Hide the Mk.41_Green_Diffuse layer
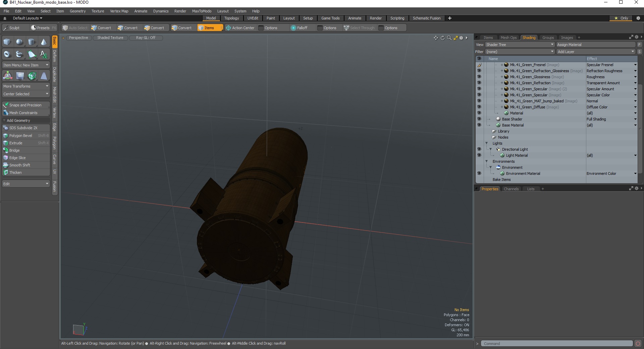This screenshot has height=349, width=644. point(479,107)
